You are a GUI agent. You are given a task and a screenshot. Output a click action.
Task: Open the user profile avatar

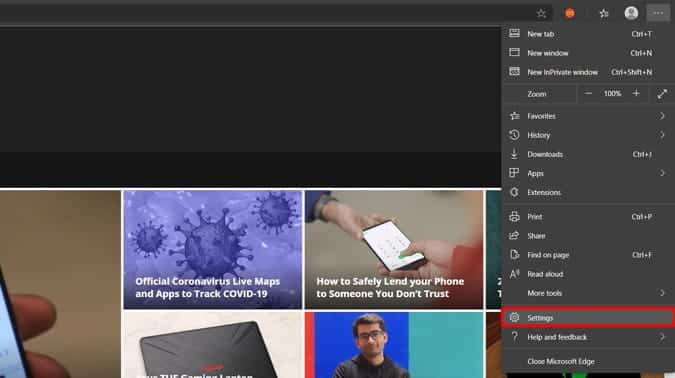(x=631, y=13)
